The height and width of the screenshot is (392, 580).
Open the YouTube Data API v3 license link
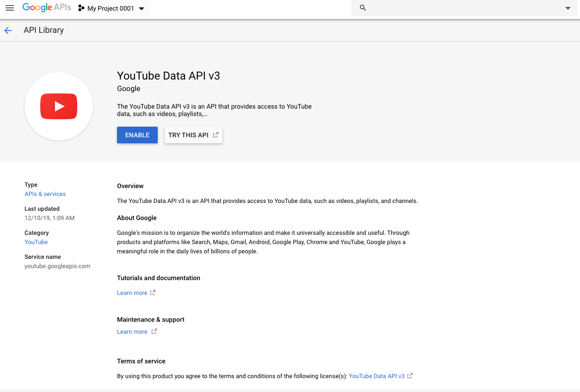[376, 376]
